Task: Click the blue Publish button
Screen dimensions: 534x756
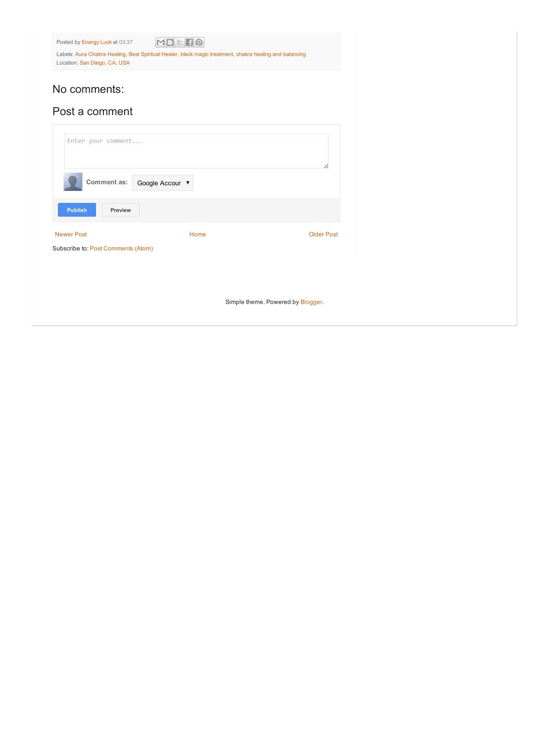Action: click(77, 210)
